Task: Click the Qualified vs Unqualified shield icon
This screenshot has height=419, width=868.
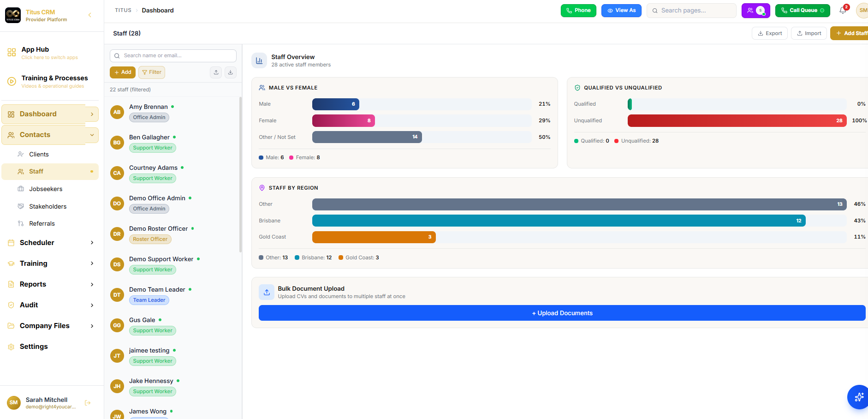Action: pyautogui.click(x=577, y=88)
